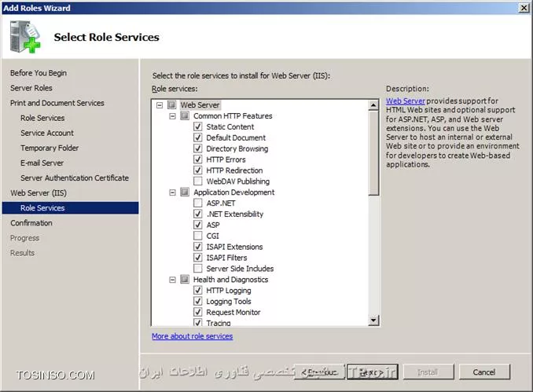This screenshot has width=533, height=392.
Task: Click the Next button
Action: point(372,372)
